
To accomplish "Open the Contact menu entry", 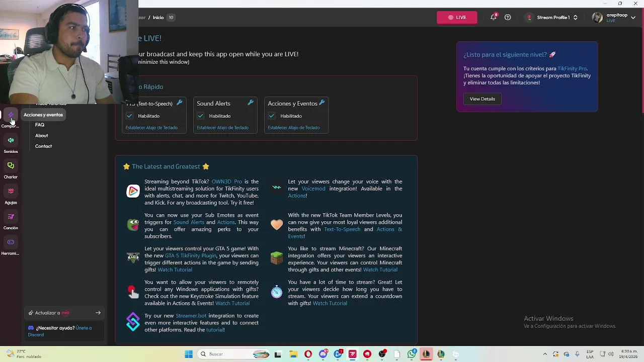I will tap(43, 146).
